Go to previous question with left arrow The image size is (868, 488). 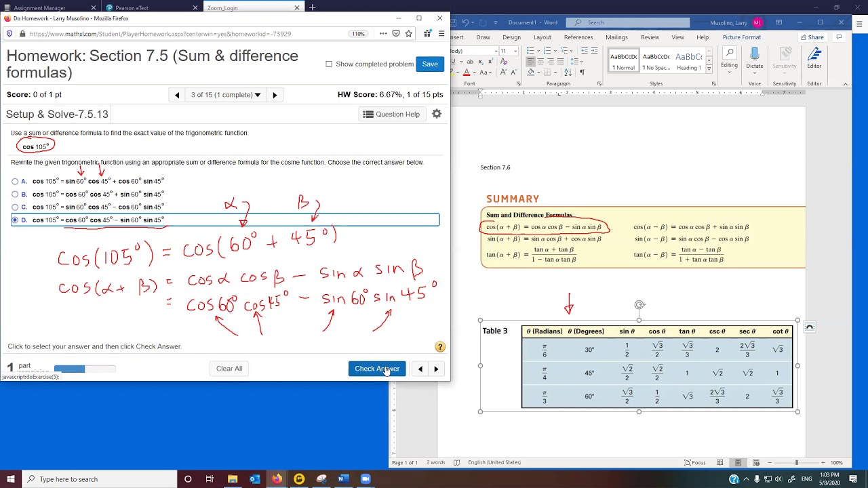[x=177, y=95]
